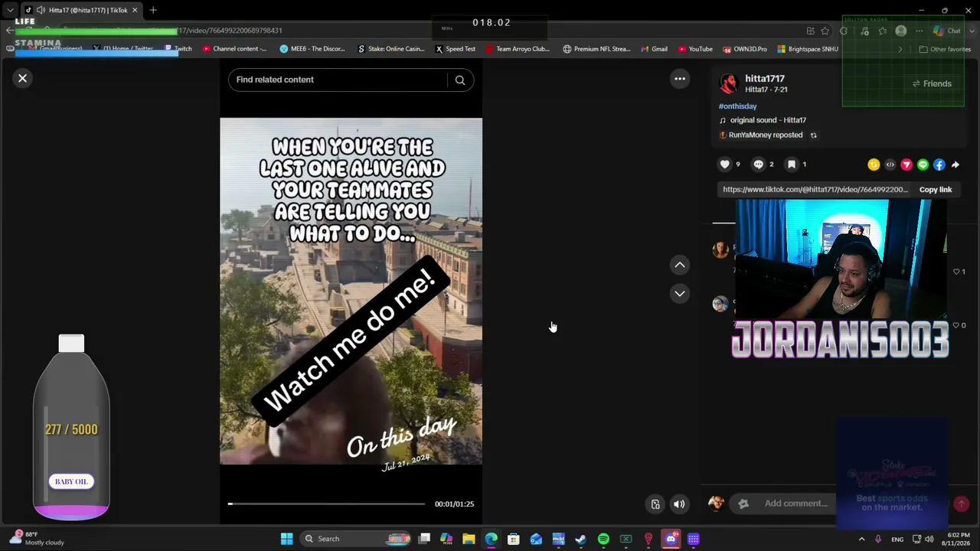This screenshot has height=551, width=980.
Task: Click the Add comment input field
Action: 796,504
